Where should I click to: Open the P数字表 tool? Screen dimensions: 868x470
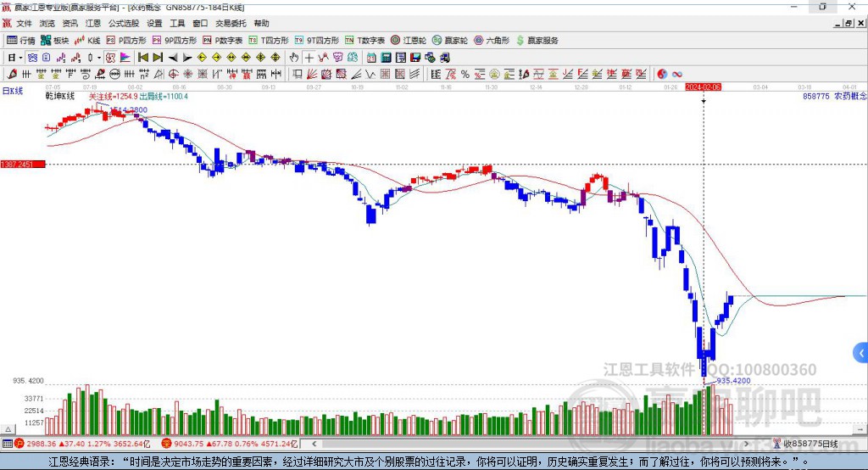tap(223, 41)
